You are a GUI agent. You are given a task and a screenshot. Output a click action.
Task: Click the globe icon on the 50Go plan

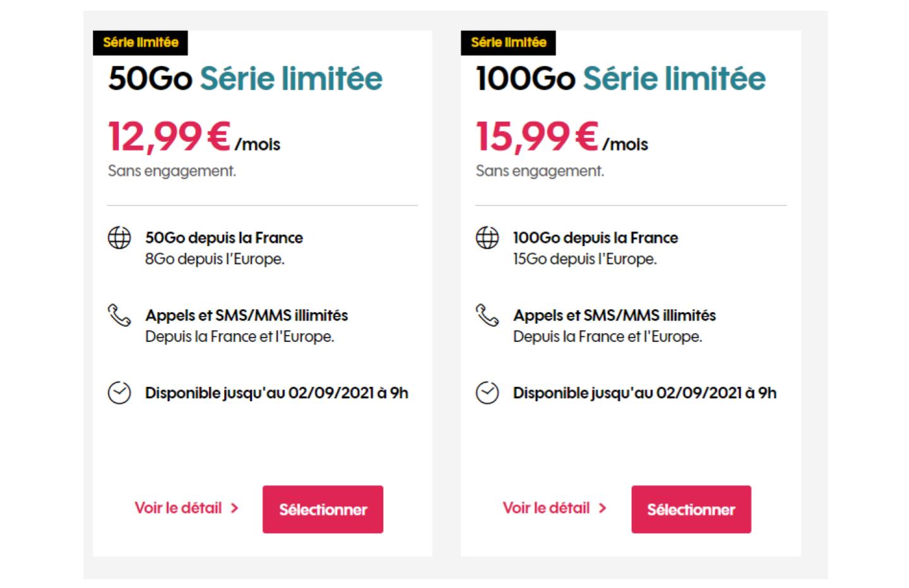[x=119, y=238]
